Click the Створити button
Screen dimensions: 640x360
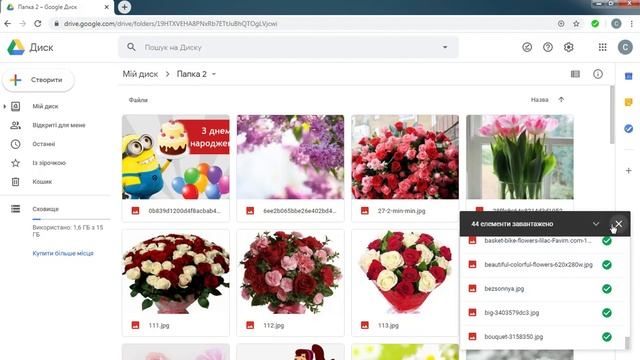coord(38,80)
